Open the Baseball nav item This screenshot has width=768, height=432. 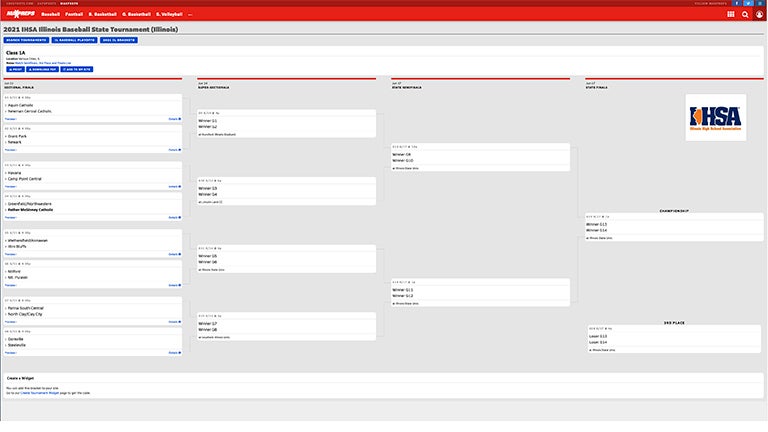point(50,14)
